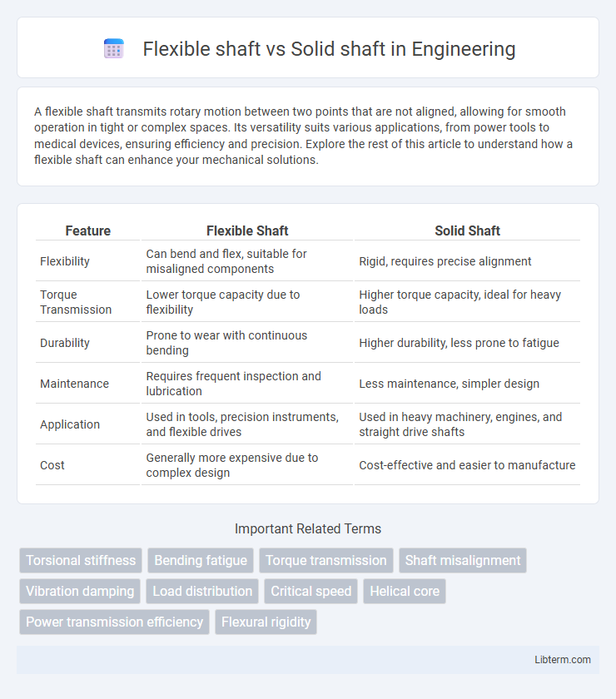
Task: Click the Cost row label
Action: 52,465
